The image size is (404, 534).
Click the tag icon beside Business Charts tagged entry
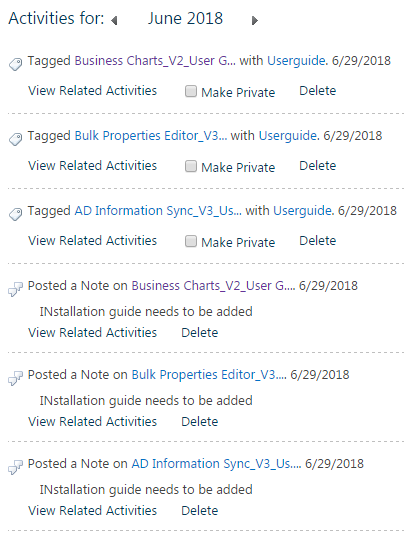click(x=15, y=64)
